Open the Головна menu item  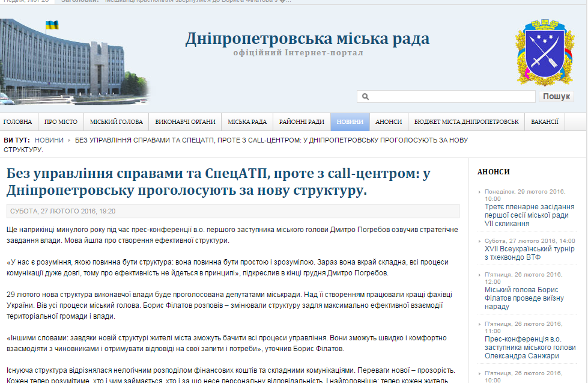[x=18, y=121]
